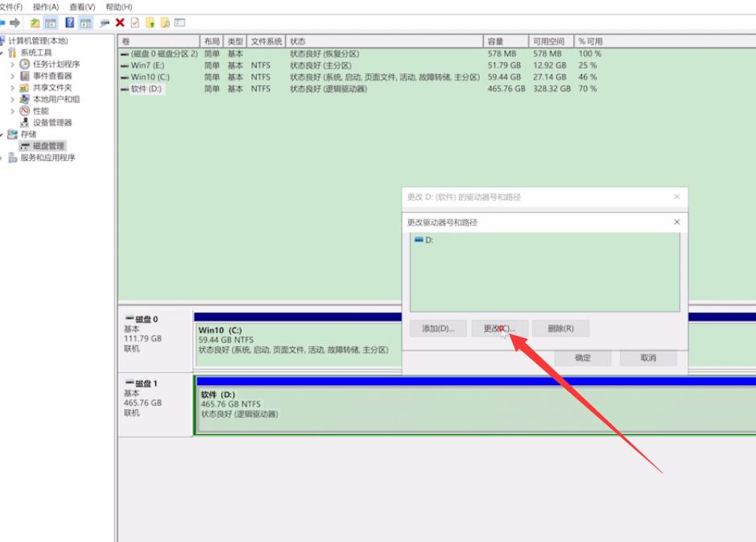Sort by the 可用空间 column header
756x542 pixels.
click(x=551, y=41)
